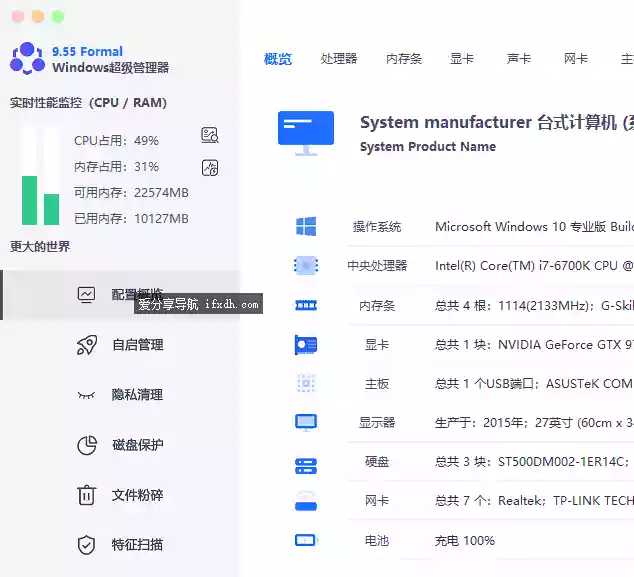Open 文件粉碎 in the sidebar
634x577 pixels.
tap(121, 495)
